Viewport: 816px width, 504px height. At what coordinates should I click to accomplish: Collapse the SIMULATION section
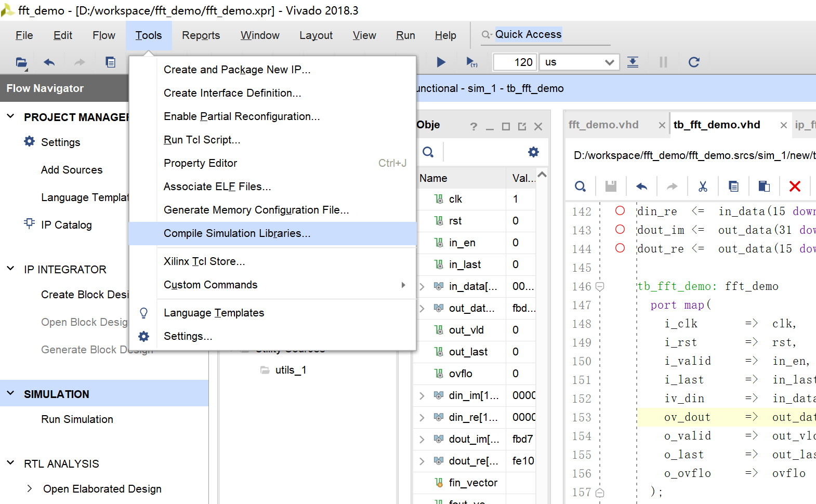pyautogui.click(x=10, y=393)
